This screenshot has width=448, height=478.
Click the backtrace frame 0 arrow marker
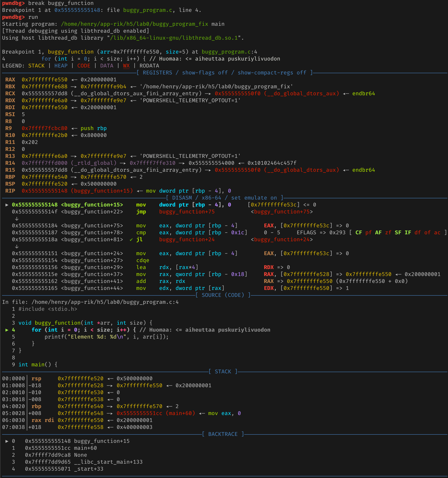tap(7, 441)
